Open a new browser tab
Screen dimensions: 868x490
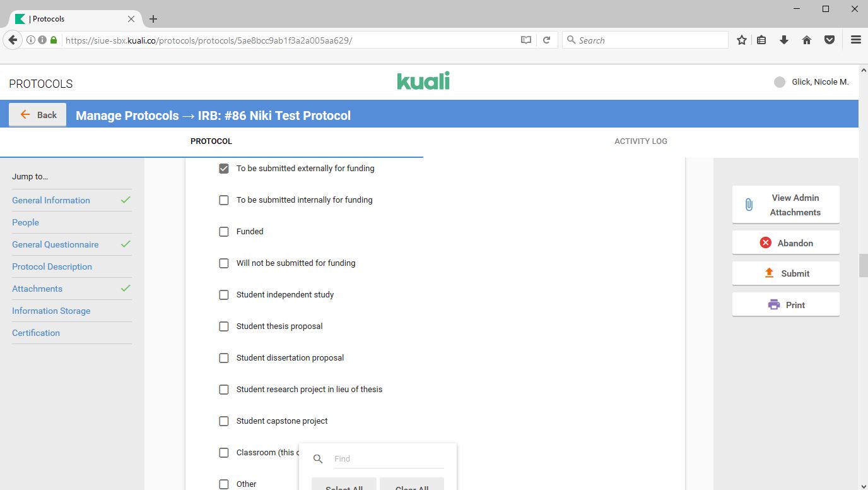coord(153,19)
